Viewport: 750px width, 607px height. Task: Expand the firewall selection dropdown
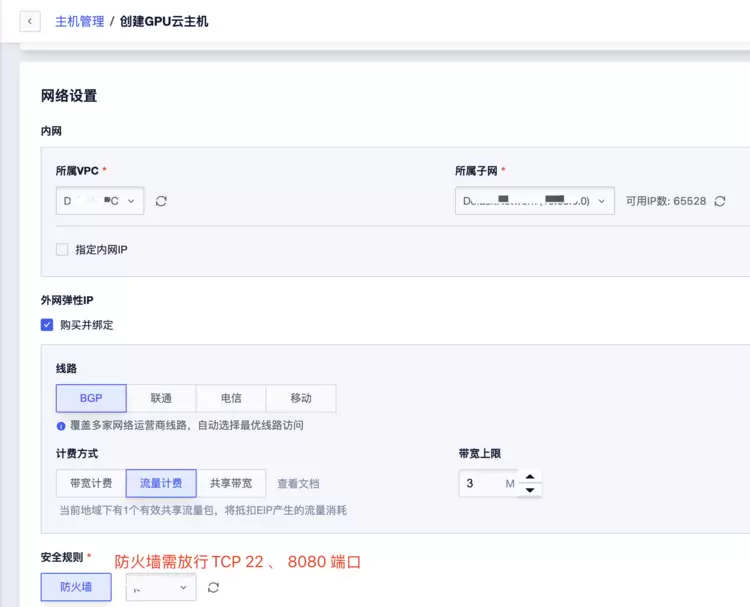click(x=160, y=588)
